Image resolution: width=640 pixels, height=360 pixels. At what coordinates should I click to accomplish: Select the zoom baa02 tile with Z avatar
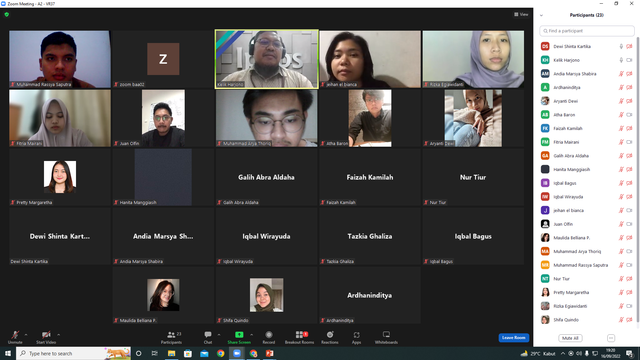click(x=163, y=59)
